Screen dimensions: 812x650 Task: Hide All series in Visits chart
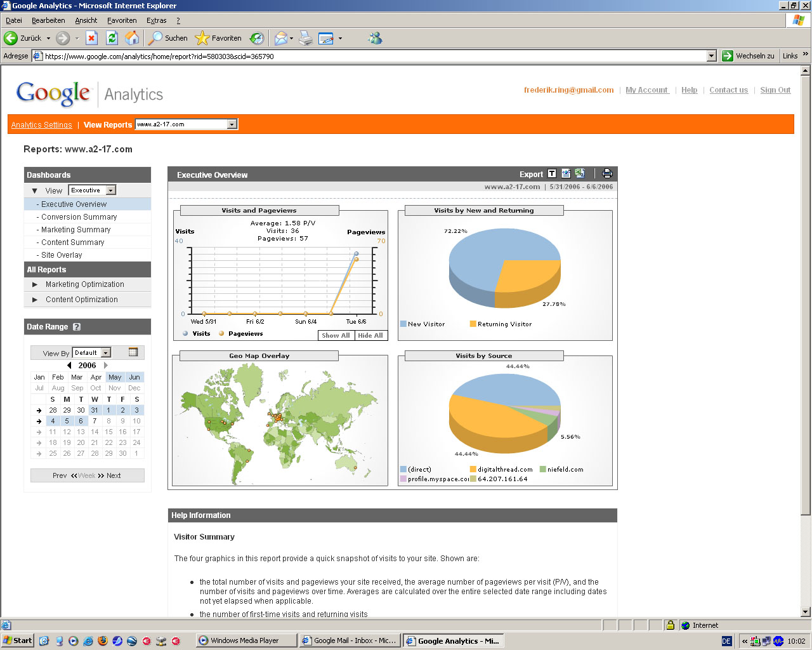coord(370,336)
